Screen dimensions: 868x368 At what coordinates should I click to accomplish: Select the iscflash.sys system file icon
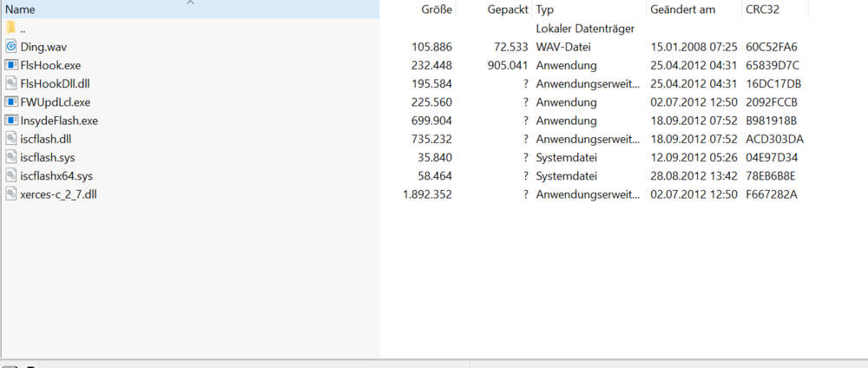(11, 157)
